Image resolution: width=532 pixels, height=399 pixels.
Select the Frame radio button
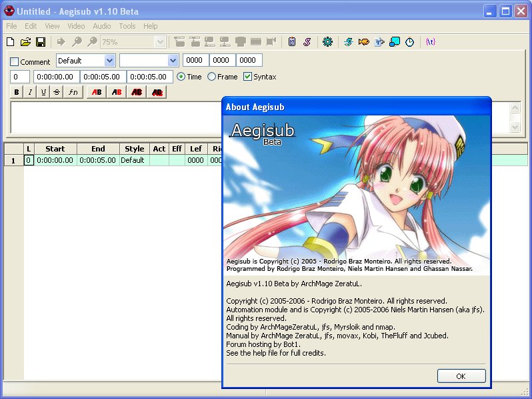[212, 77]
